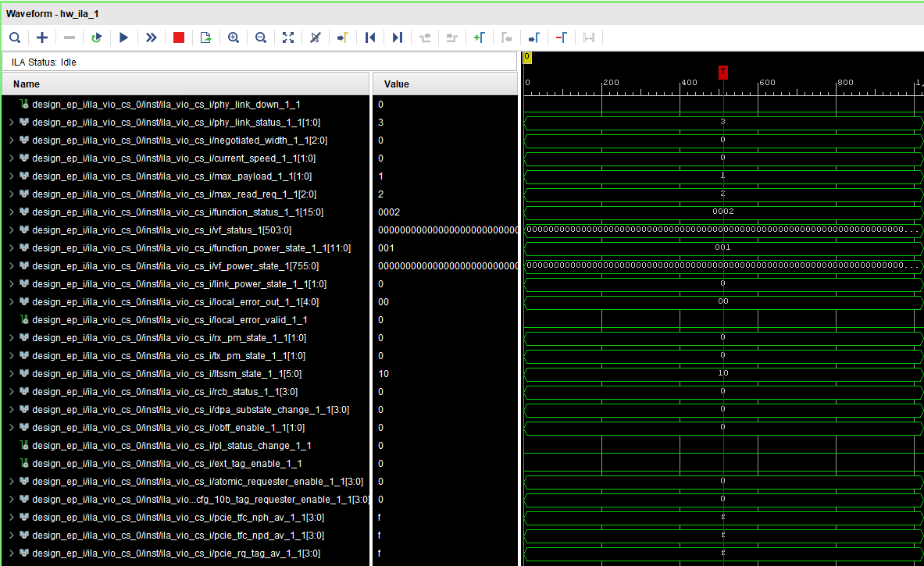Run trigger with the play icon
Viewport: 924px width, 566px height.
pyautogui.click(x=123, y=37)
